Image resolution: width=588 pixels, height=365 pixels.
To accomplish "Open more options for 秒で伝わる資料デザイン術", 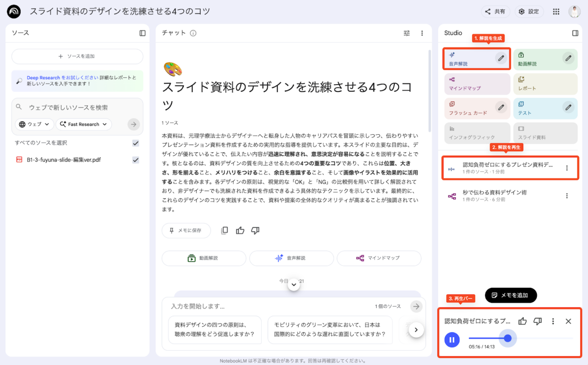I will click(x=566, y=196).
